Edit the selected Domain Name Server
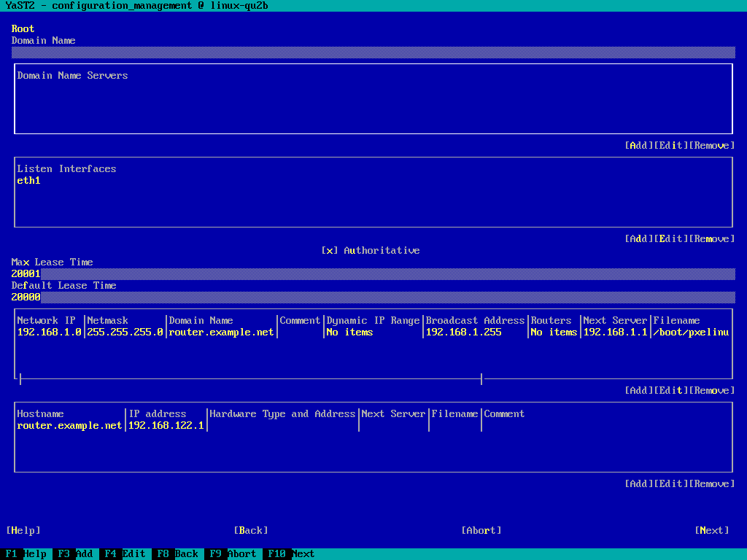 pos(671,145)
